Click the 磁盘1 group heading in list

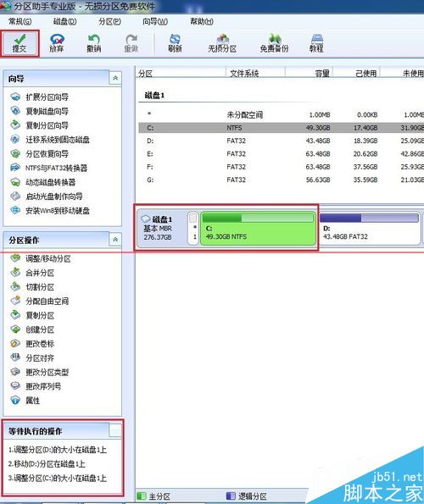click(154, 95)
